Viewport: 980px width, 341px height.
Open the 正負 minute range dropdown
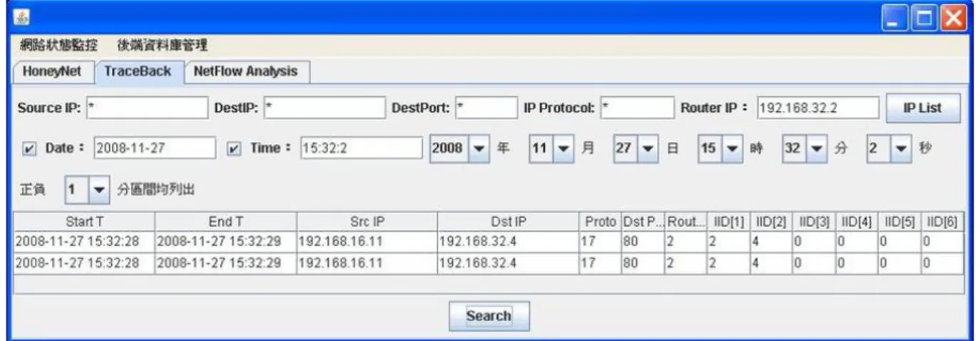coord(86,189)
